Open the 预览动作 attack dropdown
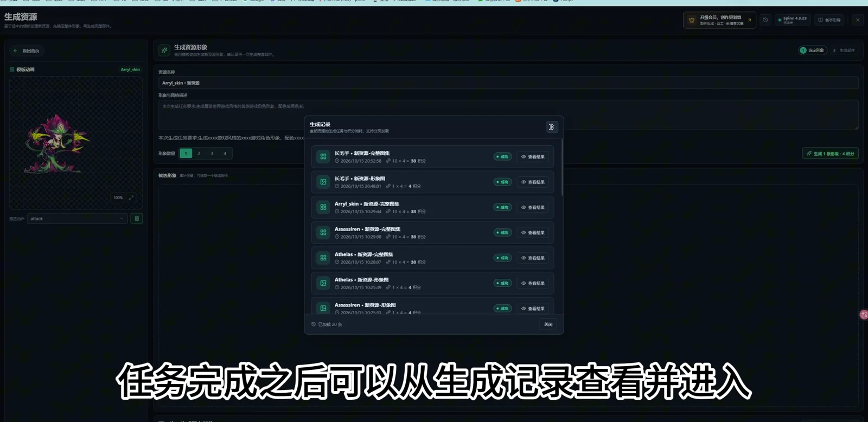 tap(77, 219)
